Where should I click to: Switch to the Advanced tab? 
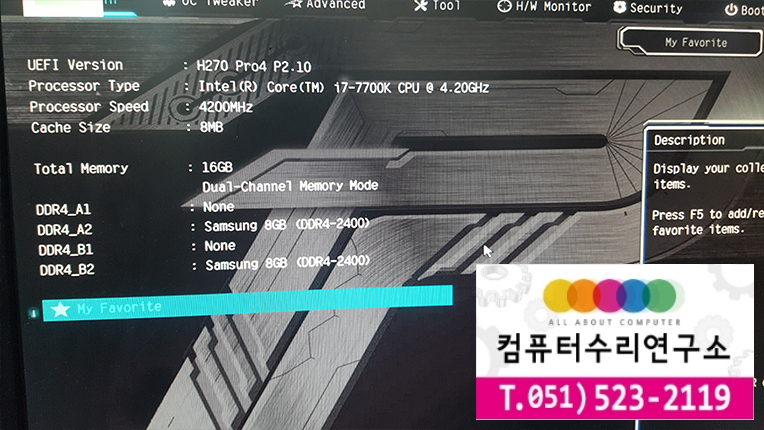click(x=326, y=4)
